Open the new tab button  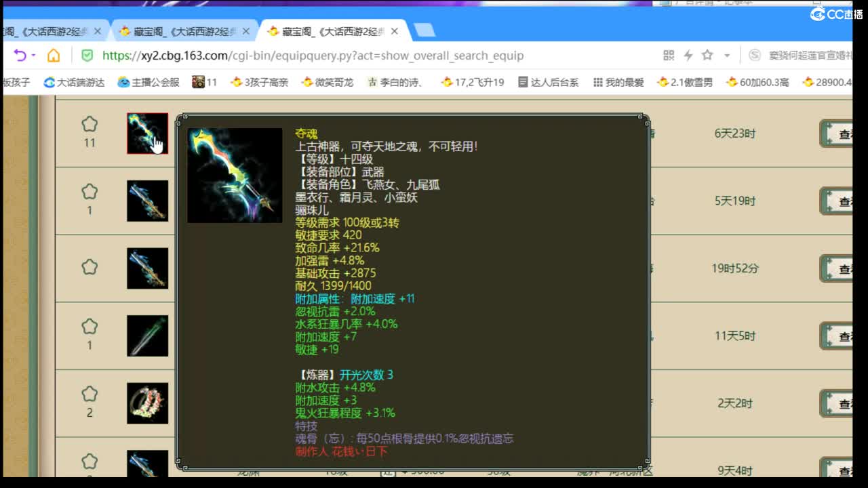pyautogui.click(x=425, y=30)
